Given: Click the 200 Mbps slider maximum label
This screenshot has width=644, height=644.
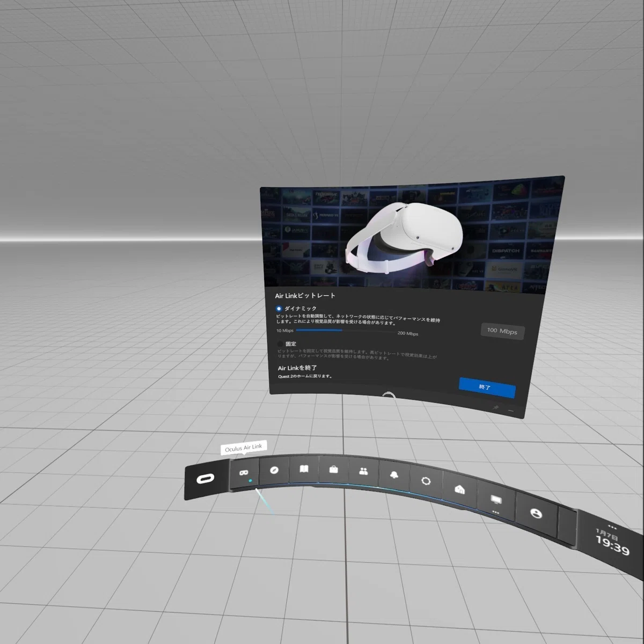Looking at the screenshot, I should point(408,333).
